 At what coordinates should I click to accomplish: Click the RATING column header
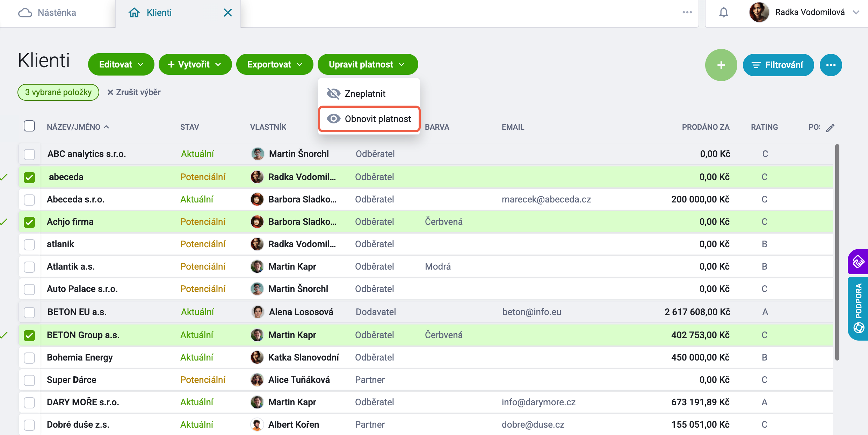pyautogui.click(x=764, y=127)
